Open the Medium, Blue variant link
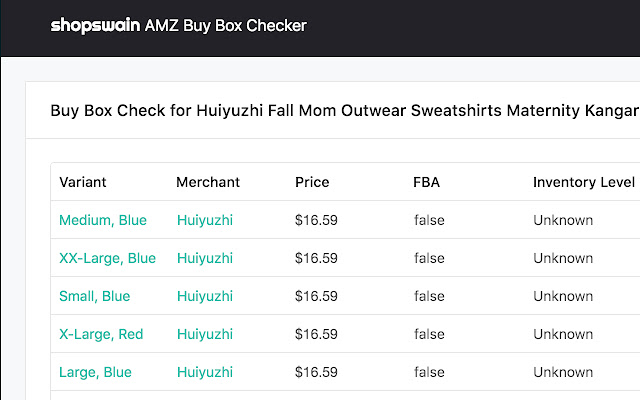The width and height of the screenshot is (640, 400). (x=103, y=220)
